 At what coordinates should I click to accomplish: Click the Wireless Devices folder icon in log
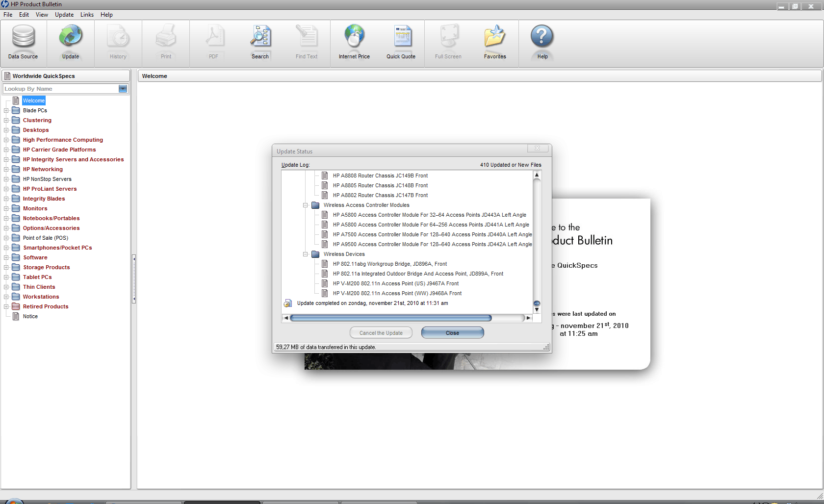pyautogui.click(x=315, y=254)
